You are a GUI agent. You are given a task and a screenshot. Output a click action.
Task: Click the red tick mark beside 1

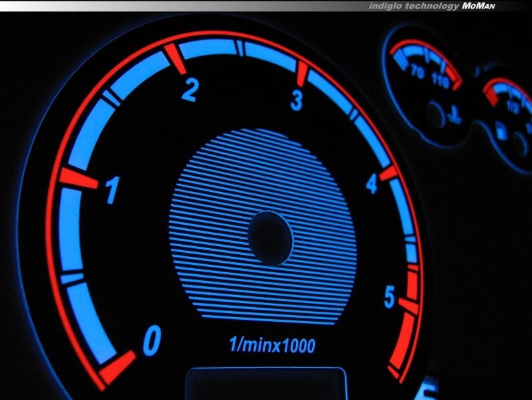(78, 178)
